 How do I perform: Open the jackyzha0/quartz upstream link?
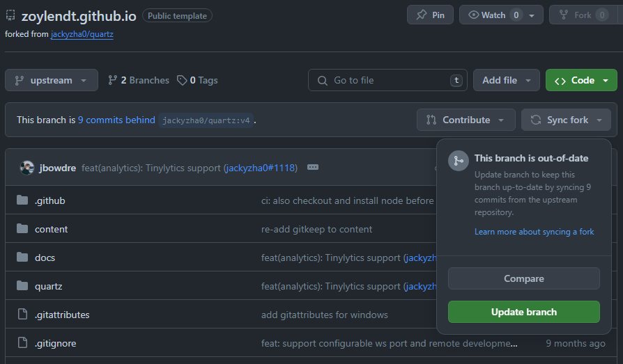pos(82,34)
